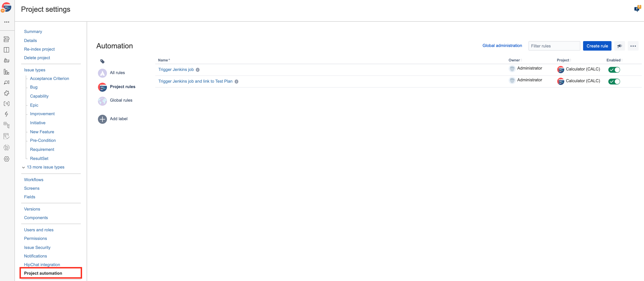Screen dimensions: 644x281
Task: Click the plus icon for Add label
Action: point(102,119)
